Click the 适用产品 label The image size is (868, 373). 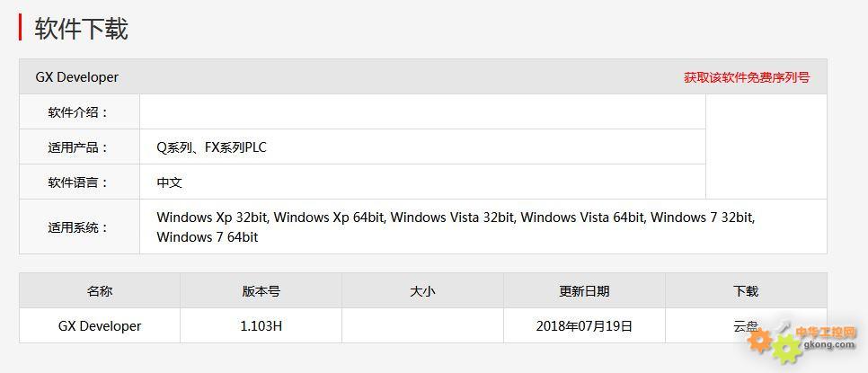[78, 147]
